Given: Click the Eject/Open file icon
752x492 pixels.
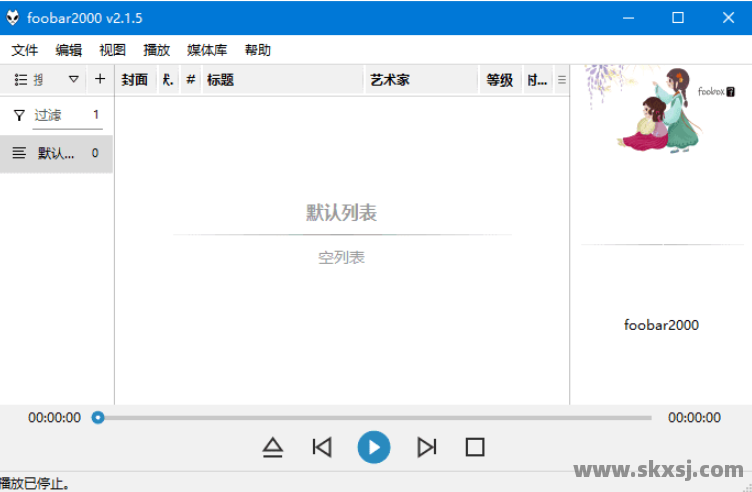Looking at the screenshot, I should point(272,447).
